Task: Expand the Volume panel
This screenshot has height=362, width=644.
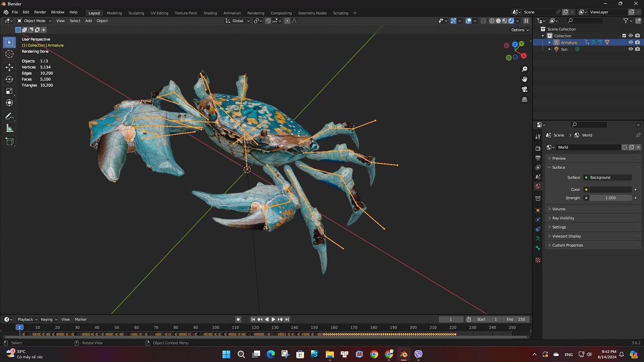Action: (559, 209)
